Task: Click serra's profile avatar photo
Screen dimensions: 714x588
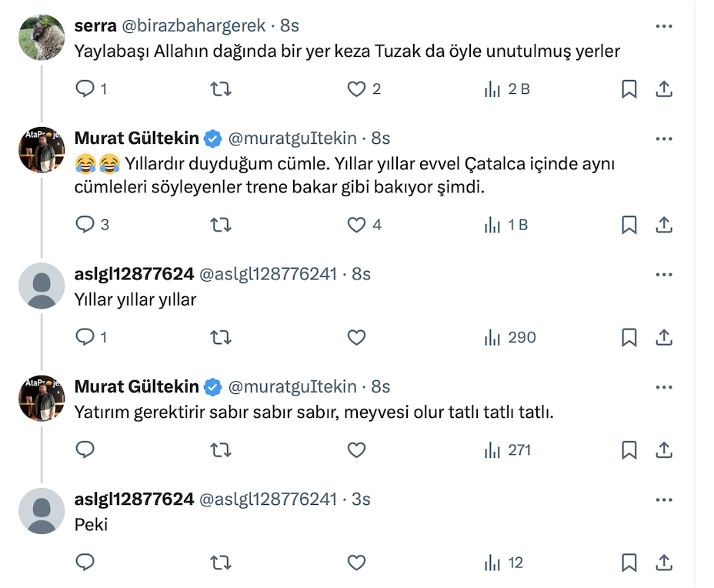Action: point(42,37)
